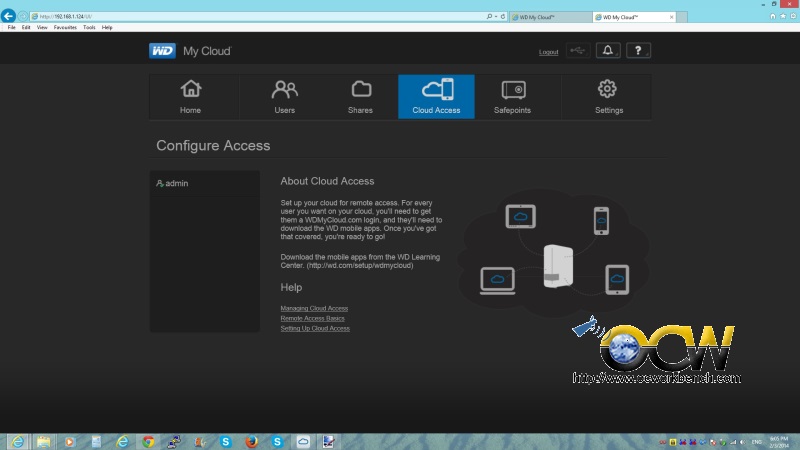Launch Firefox from the taskbar
This screenshot has height=450, width=800.
pyautogui.click(x=252, y=442)
